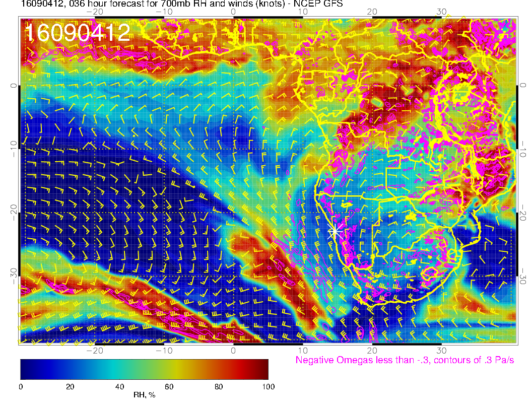Click the colorbar tick label 100
Viewport: 532px width, 411px height.
(268, 386)
